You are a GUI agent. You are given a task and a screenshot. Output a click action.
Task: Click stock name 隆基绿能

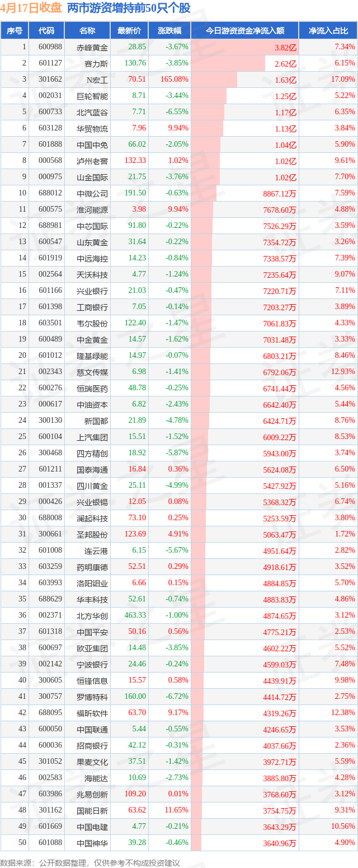[92, 356]
